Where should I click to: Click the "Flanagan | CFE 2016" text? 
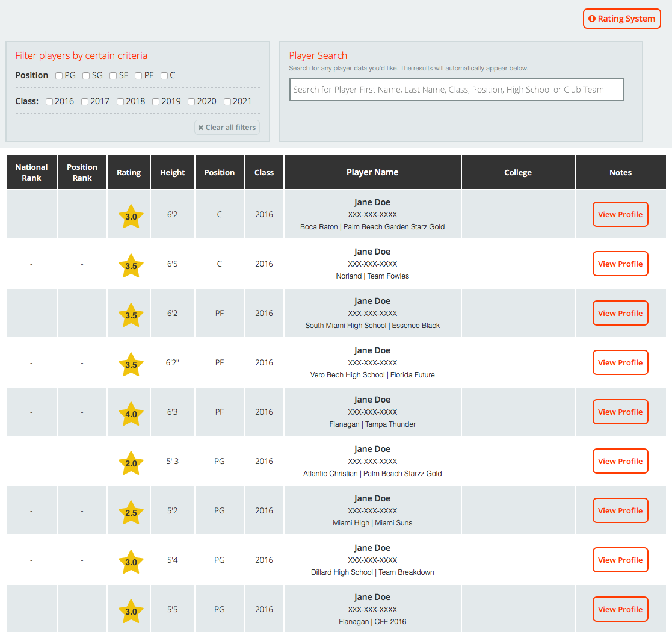(x=372, y=621)
